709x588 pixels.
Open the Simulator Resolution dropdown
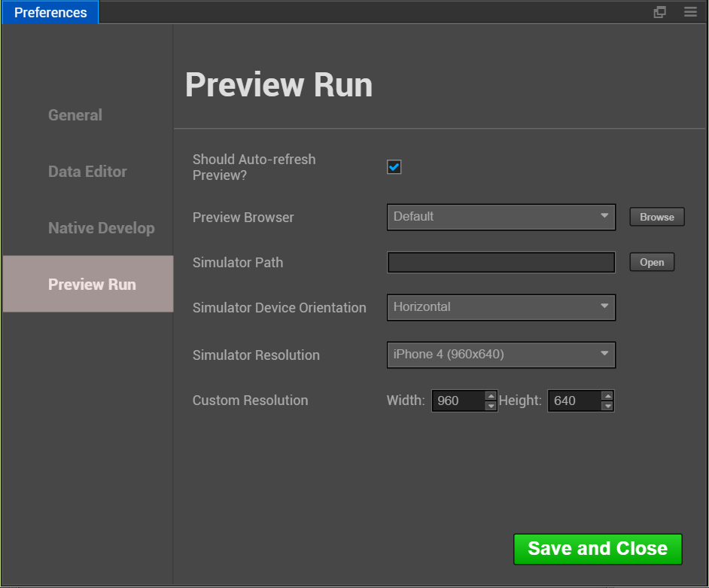[x=501, y=355]
